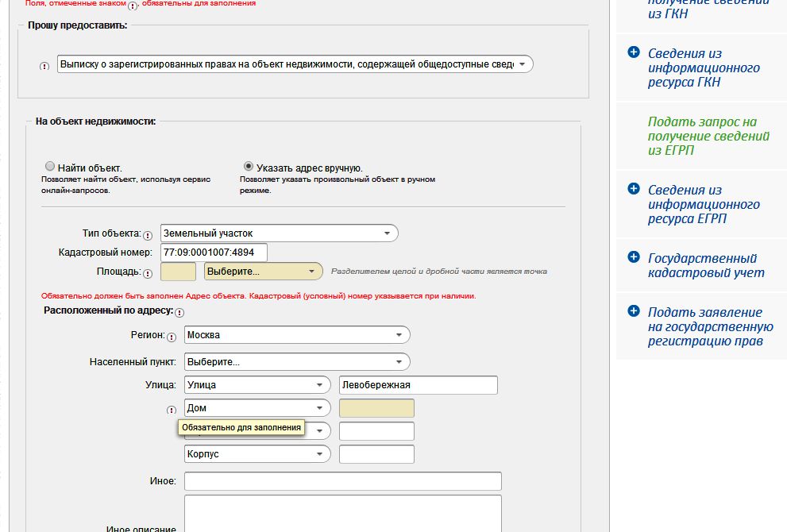This screenshot has width=787, height=532.
Task: Click required-field icon left of Дом dropdown
Action: (x=172, y=410)
